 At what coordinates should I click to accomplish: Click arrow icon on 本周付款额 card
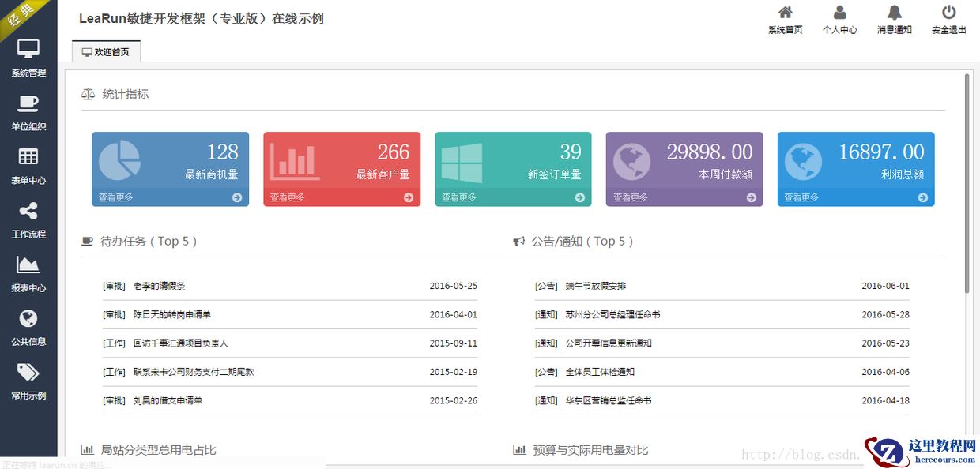tap(751, 197)
